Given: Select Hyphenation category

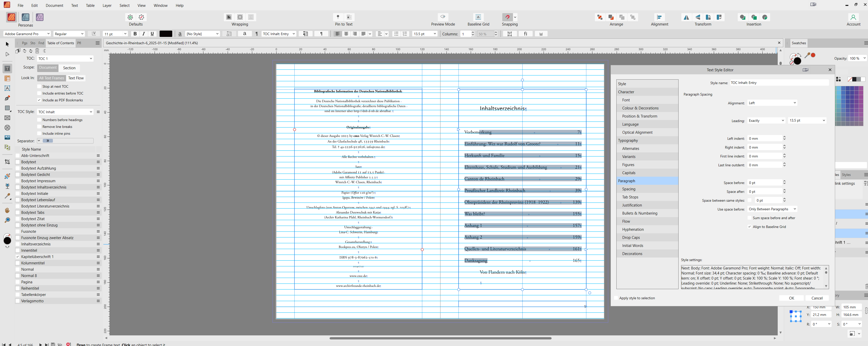Looking at the screenshot, I should click(647, 229).
